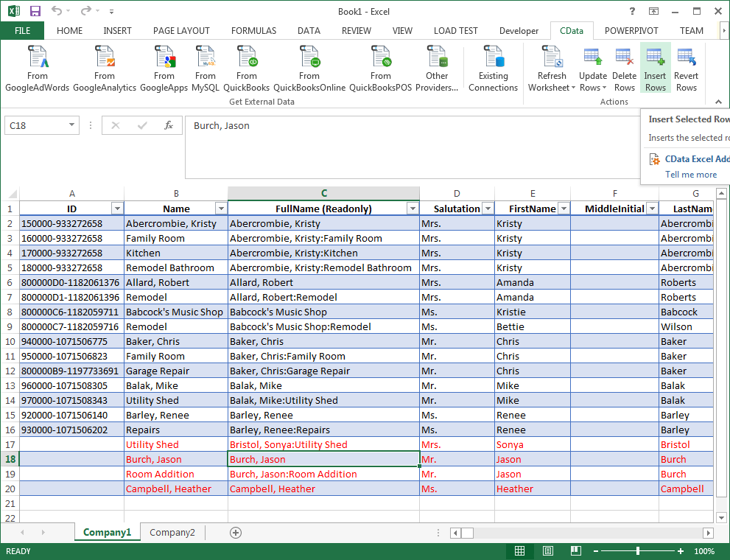Expand the Salutation column filter
The image size is (730, 560).
click(x=487, y=209)
